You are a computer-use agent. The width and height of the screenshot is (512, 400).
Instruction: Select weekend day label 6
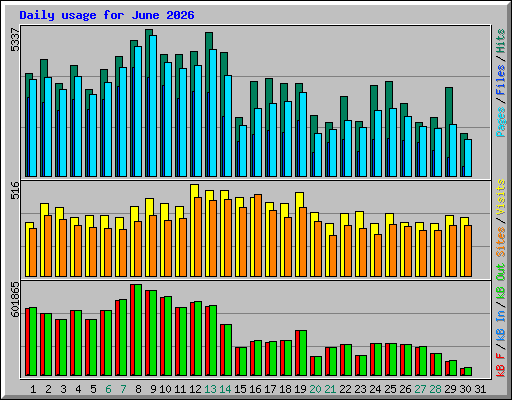coord(108,389)
